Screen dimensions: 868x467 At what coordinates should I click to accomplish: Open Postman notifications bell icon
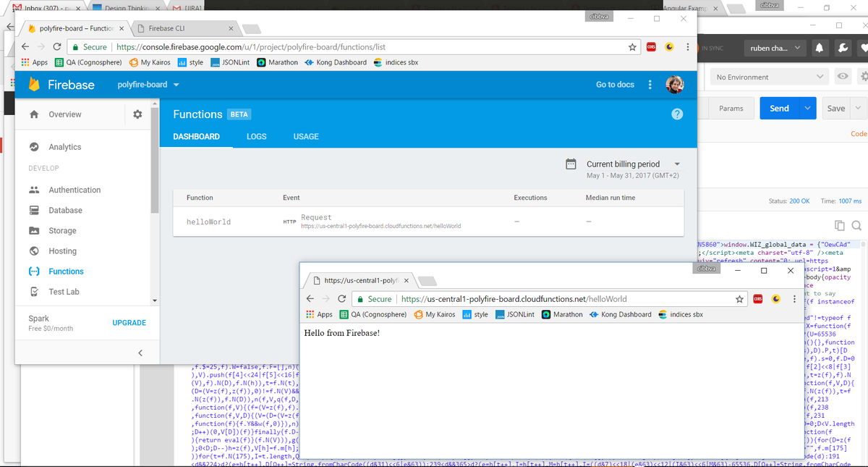(821, 49)
